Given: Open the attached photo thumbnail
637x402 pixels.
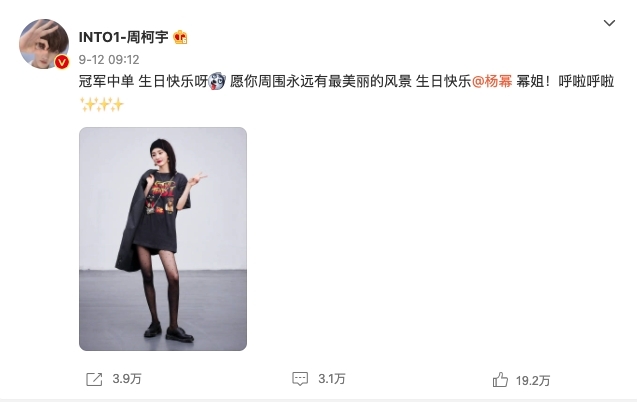Looking at the screenshot, I should [x=163, y=239].
